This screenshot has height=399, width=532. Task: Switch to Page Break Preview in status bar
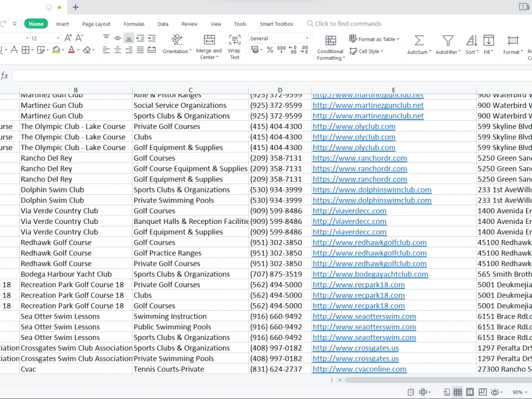click(482, 392)
